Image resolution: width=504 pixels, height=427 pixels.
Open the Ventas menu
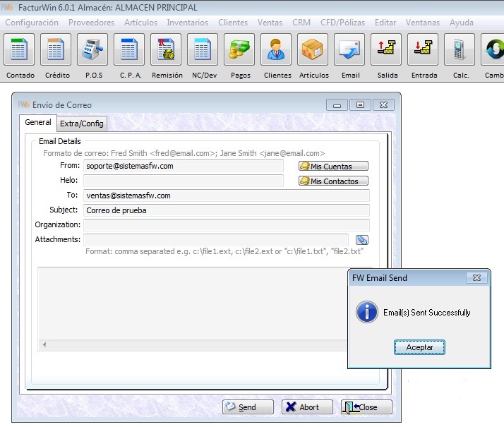tap(270, 23)
